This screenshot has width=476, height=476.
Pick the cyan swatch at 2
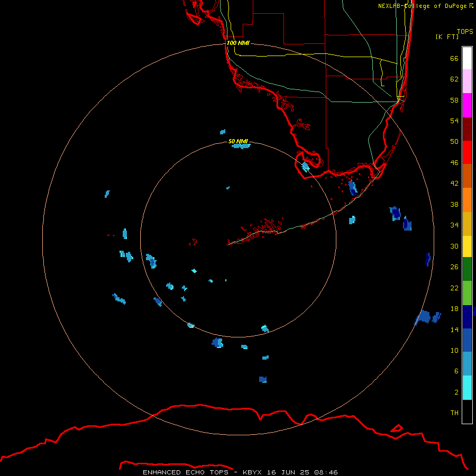(x=467, y=388)
